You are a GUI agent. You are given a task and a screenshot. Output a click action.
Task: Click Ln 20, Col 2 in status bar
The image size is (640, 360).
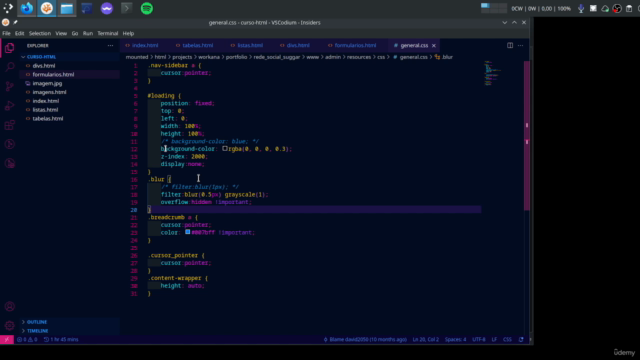coord(425,340)
